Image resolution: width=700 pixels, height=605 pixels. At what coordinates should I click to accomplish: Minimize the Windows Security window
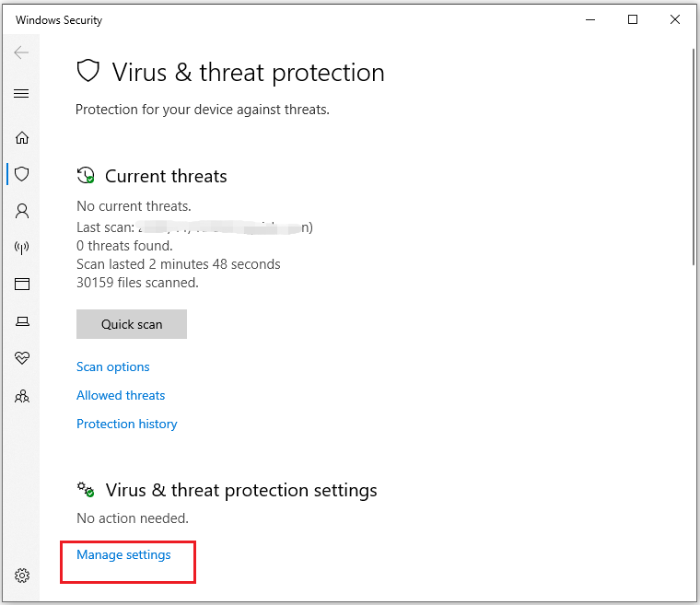coord(590,19)
